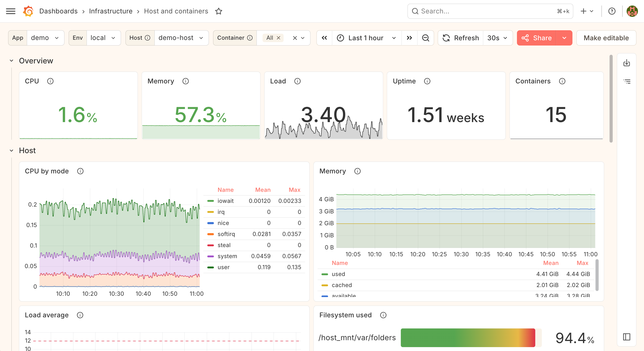Show info for Load average panel

[x=80, y=315]
